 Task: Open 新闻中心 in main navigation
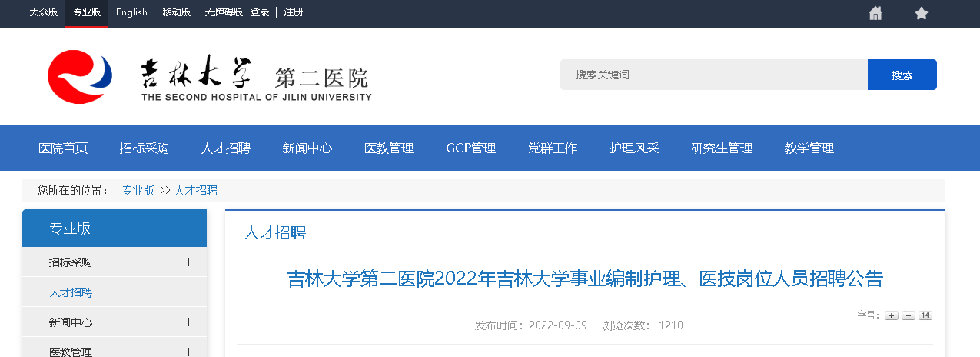307,148
